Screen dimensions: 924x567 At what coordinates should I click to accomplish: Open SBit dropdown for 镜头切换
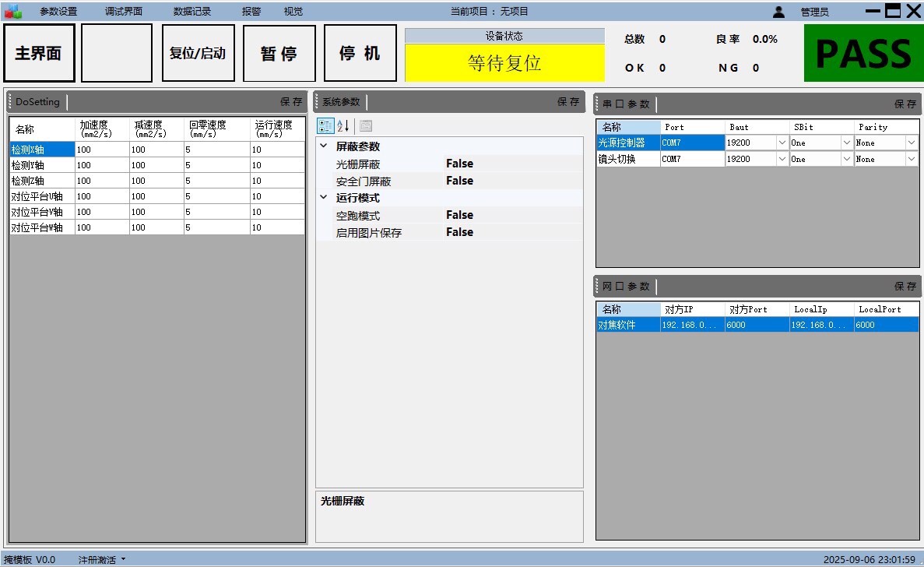point(847,159)
